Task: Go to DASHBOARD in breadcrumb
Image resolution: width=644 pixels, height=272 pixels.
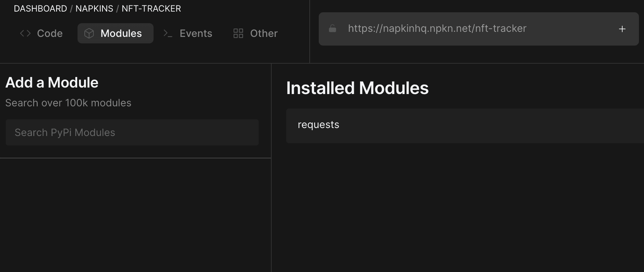Action: (40, 9)
